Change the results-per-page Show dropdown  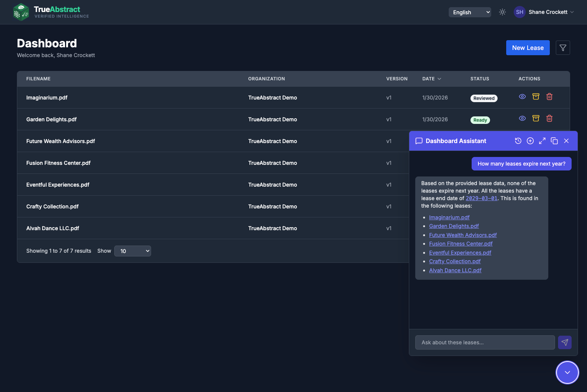pos(132,251)
